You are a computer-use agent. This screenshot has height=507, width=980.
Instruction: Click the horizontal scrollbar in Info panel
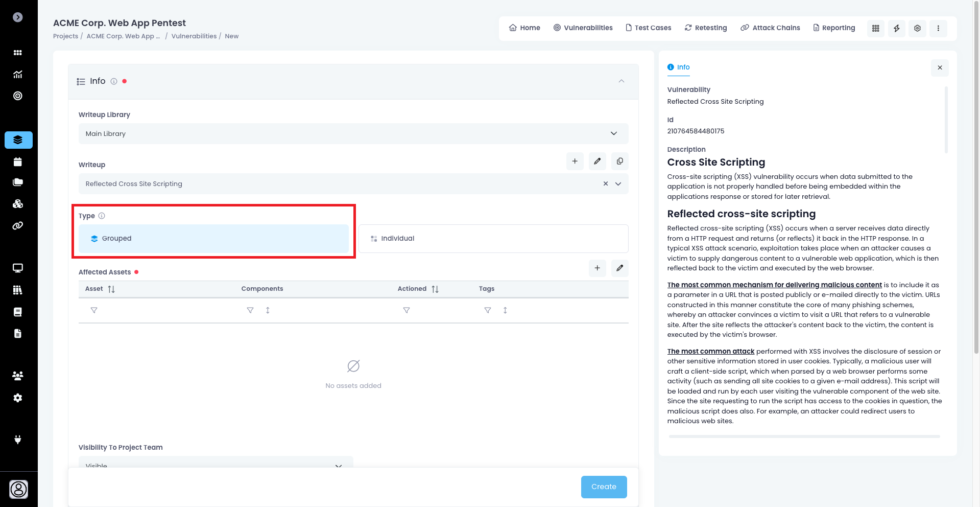pyautogui.click(x=804, y=436)
